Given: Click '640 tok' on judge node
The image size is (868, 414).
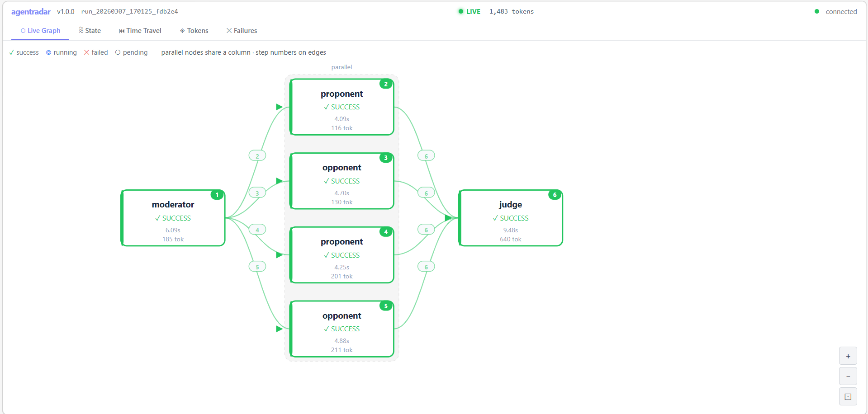Looking at the screenshot, I should (x=510, y=239).
